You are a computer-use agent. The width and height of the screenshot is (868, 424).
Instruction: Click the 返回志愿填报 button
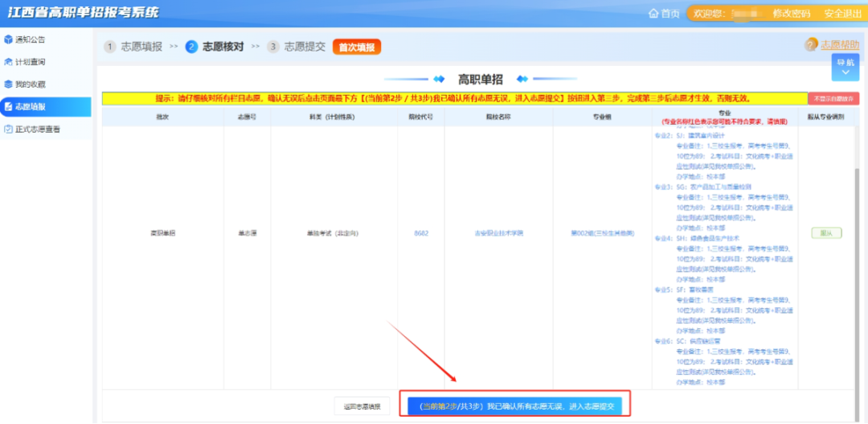pos(362,405)
